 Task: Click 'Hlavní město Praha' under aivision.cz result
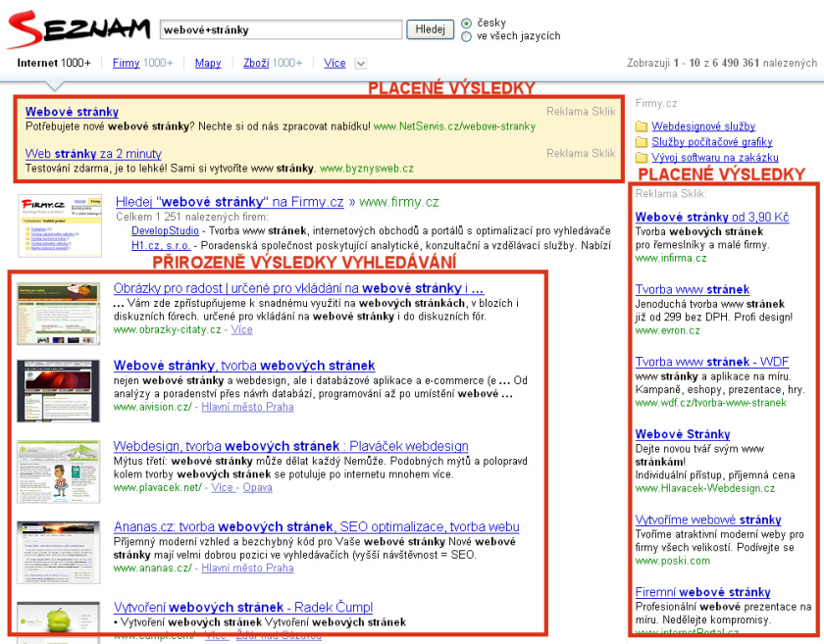(x=247, y=407)
